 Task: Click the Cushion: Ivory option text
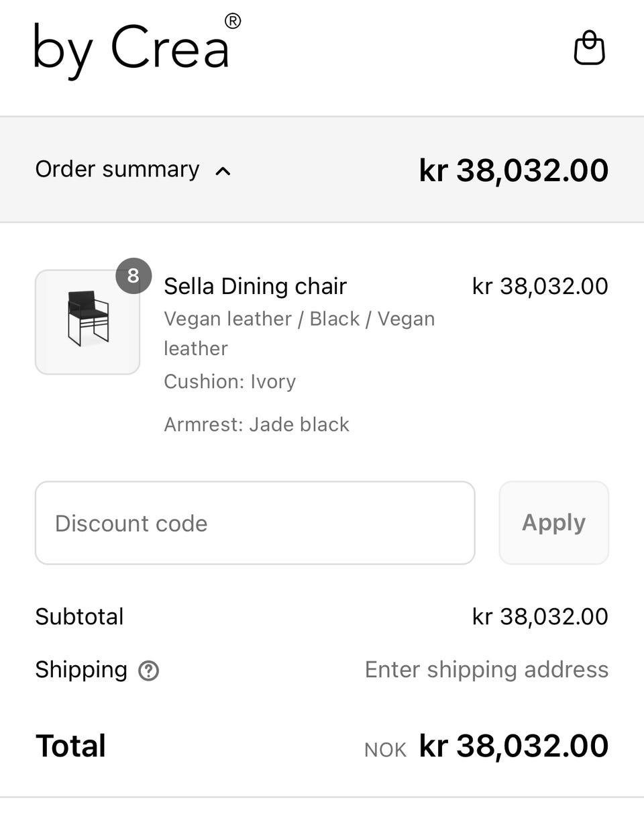[x=229, y=381]
